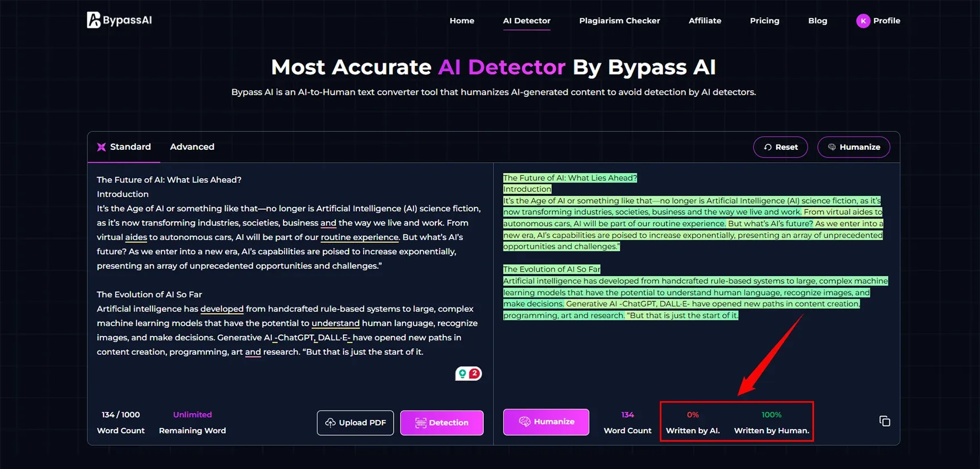Click the underlined word 'aides'
980x469 pixels.
point(136,237)
